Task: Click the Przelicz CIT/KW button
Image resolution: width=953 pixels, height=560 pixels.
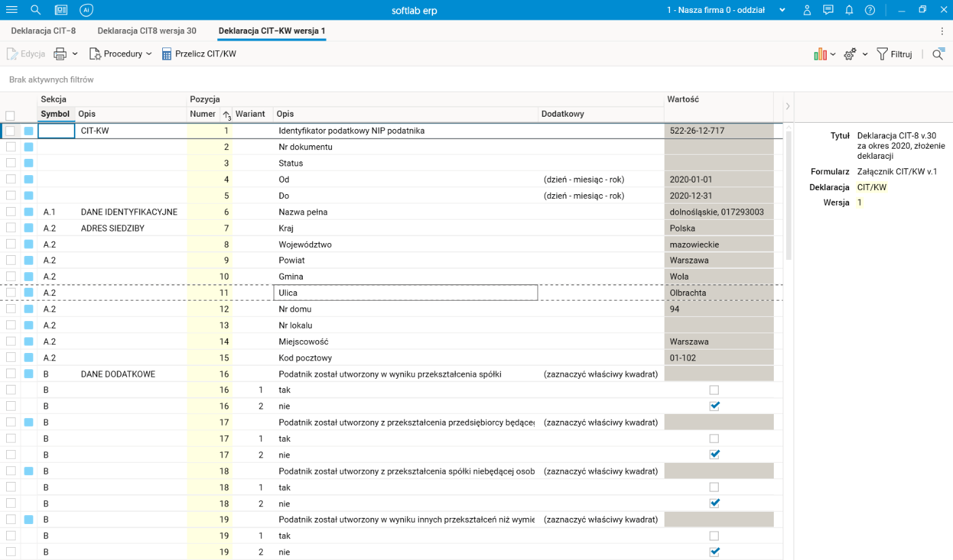Action: coord(199,54)
